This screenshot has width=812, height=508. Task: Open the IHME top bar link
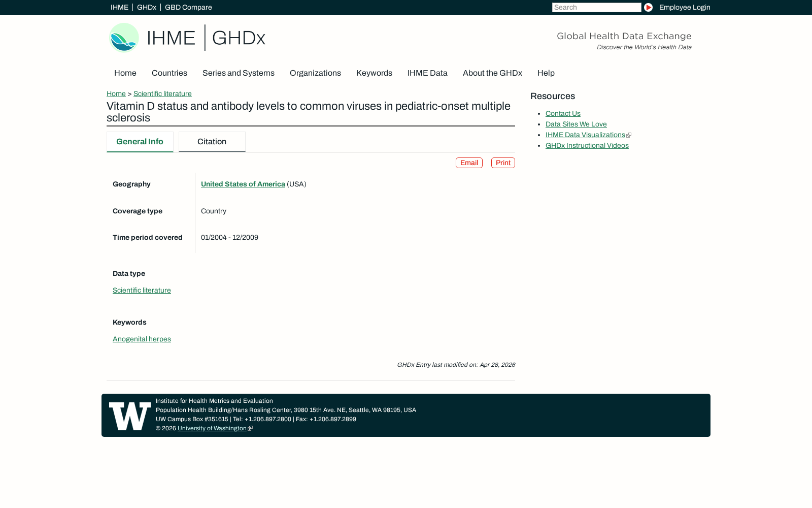point(119,8)
